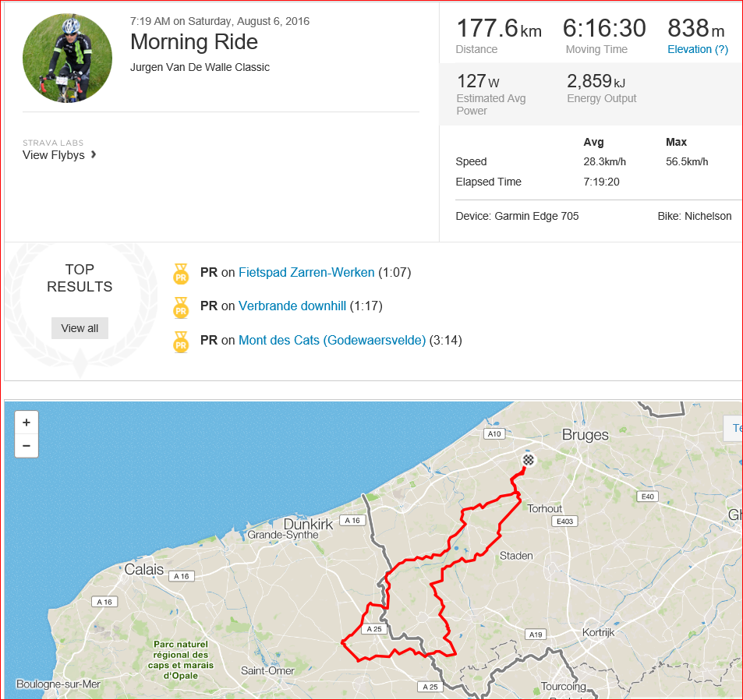Open View Flybys in Strava Labs
This screenshot has height=700, width=743.
[x=54, y=155]
